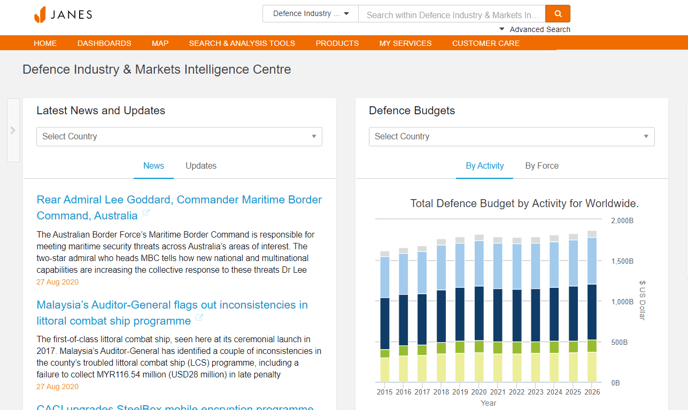
Task: Expand the collapsed left sidebar arrow
Action: pos(13,130)
